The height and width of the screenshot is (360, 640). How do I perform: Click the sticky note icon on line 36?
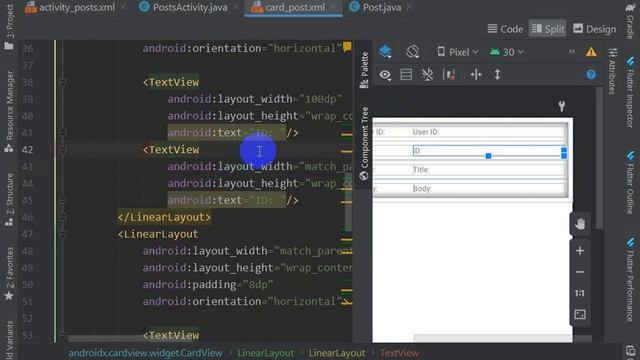(347, 47)
